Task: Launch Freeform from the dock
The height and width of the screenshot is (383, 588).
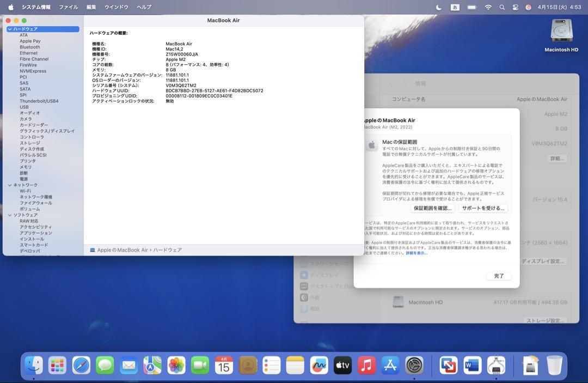Action: click(319, 366)
